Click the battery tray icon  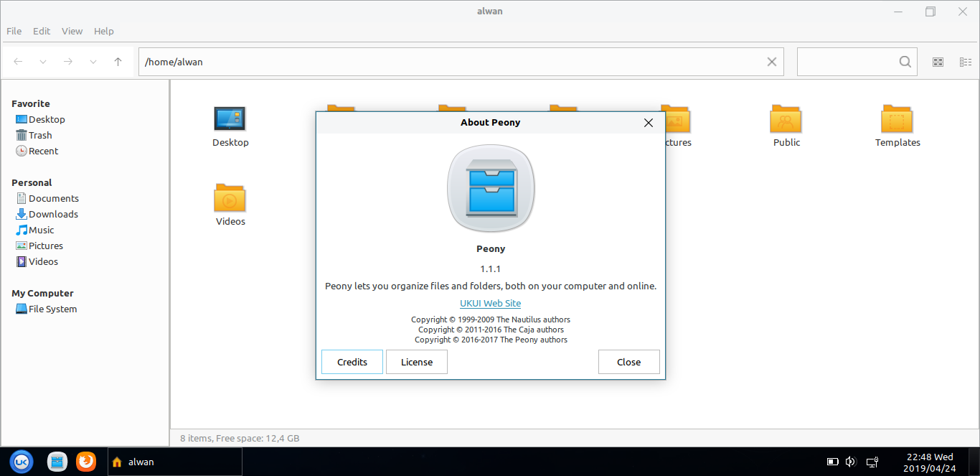[x=833, y=462]
